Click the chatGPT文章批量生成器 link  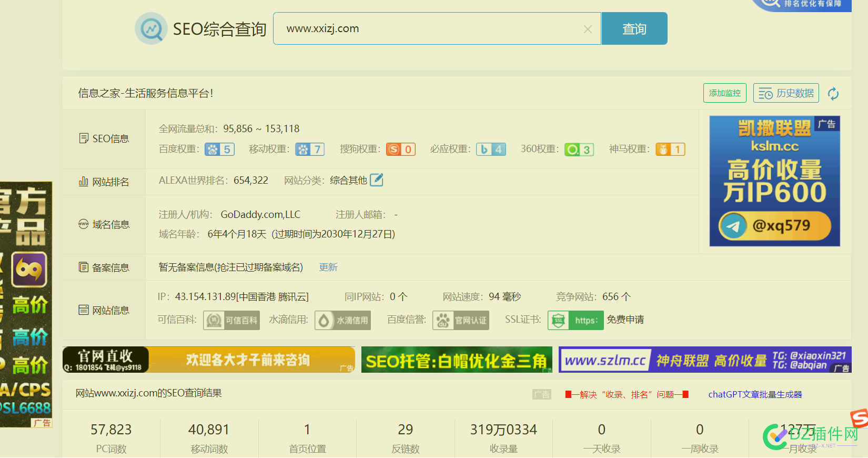point(755,394)
